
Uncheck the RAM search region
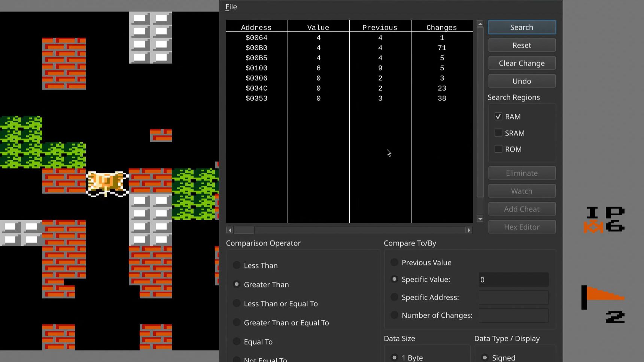click(498, 117)
